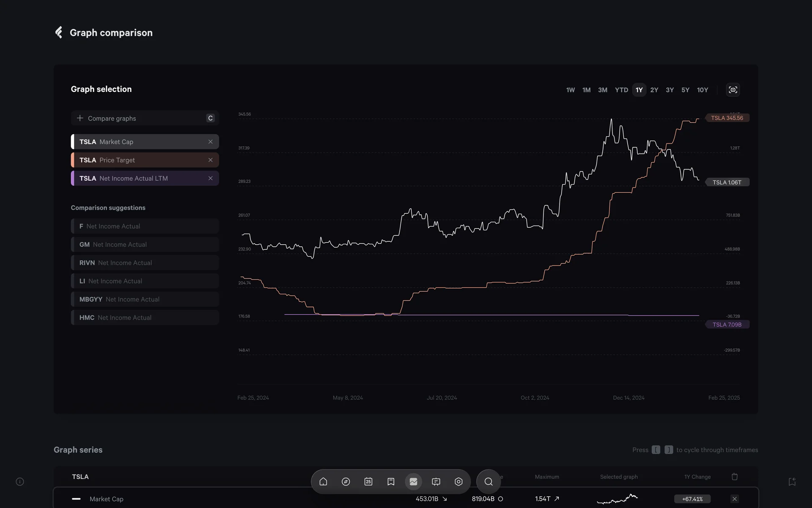Add RIVN Net Income Actual suggestion
This screenshot has width=812, height=508.
[x=145, y=263]
